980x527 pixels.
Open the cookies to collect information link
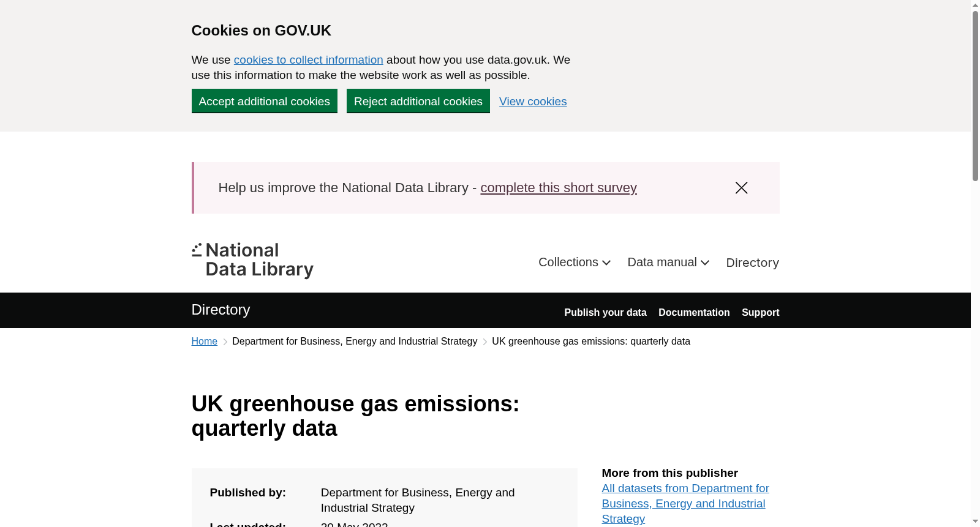[x=308, y=60]
